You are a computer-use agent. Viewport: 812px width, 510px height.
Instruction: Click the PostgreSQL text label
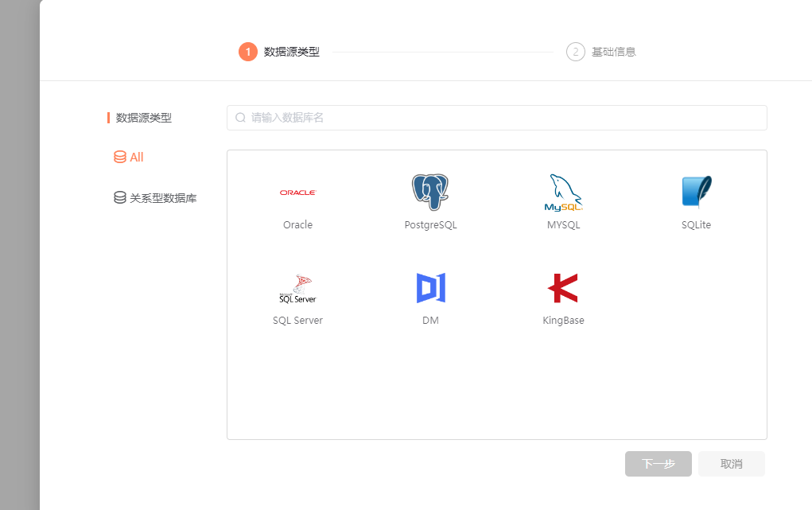tap(430, 225)
